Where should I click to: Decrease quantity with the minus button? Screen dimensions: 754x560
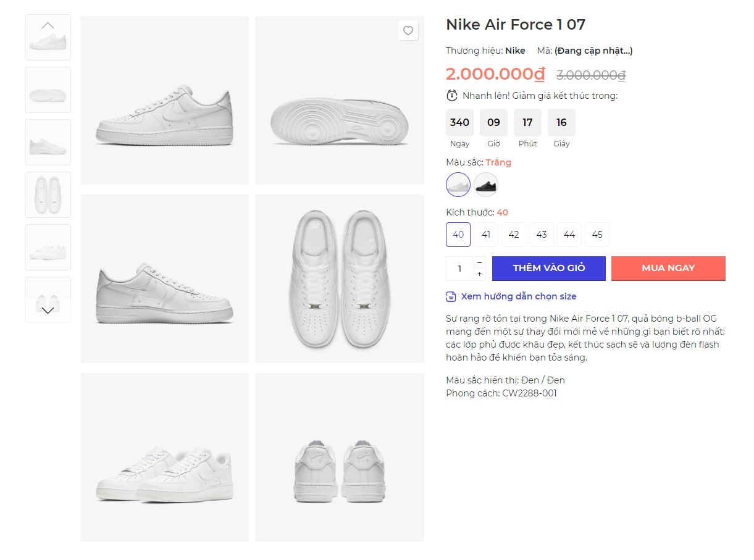click(479, 262)
